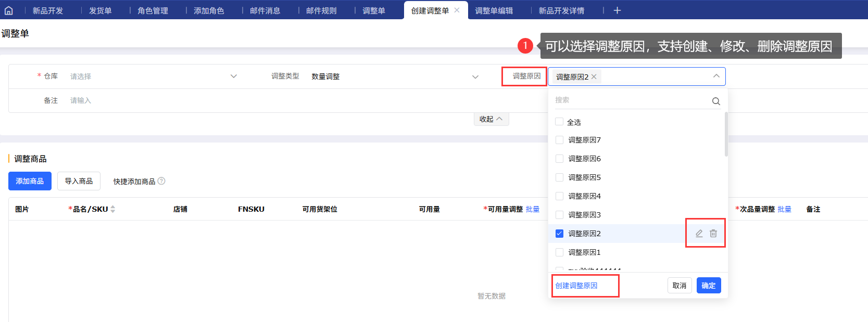Click the 备注 column header
This screenshot has width=868, height=322.
(x=813, y=209)
